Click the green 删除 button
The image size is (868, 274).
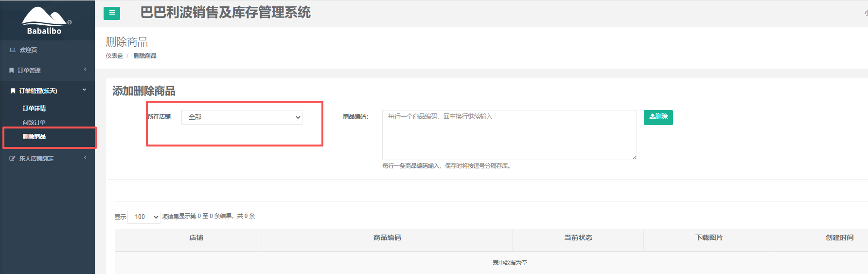pos(658,117)
